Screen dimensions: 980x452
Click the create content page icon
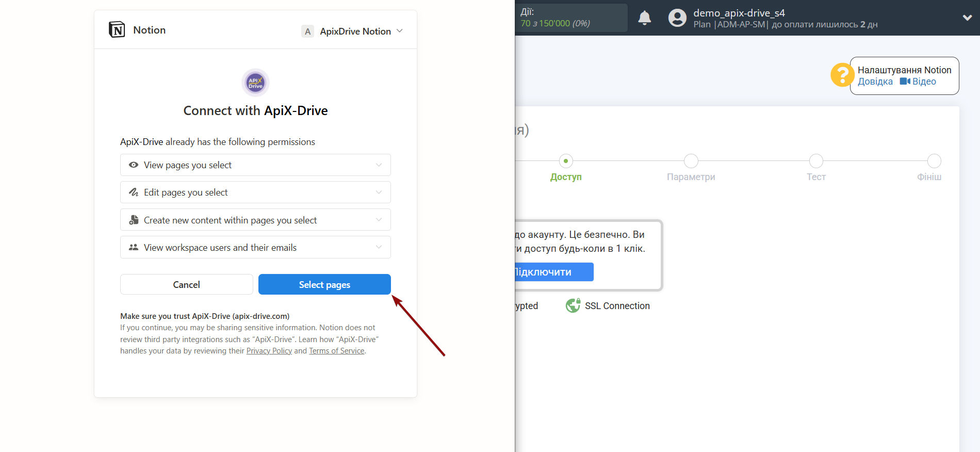134,220
